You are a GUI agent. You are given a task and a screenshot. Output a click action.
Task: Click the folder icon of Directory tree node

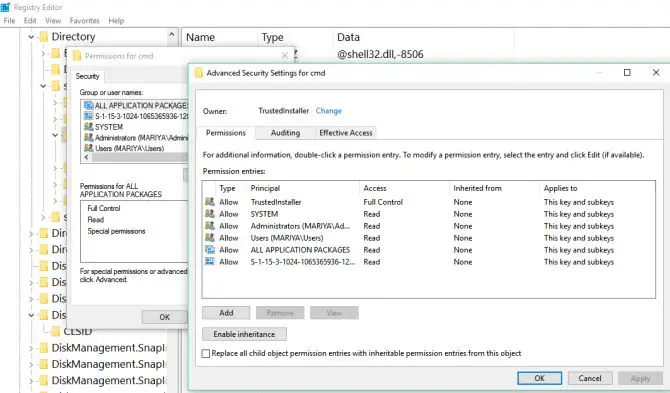click(44, 37)
